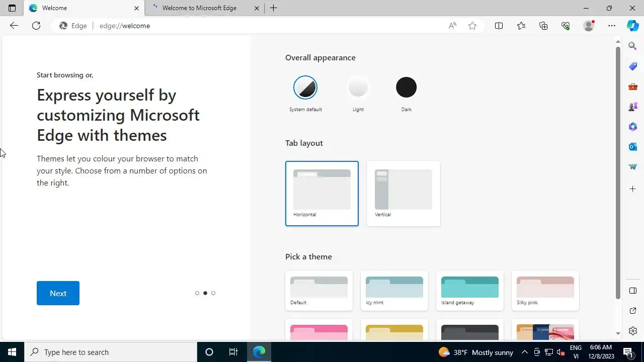The height and width of the screenshot is (362, 644).
Task: Add sidebar app with plus icon
Action: point(633,189)
